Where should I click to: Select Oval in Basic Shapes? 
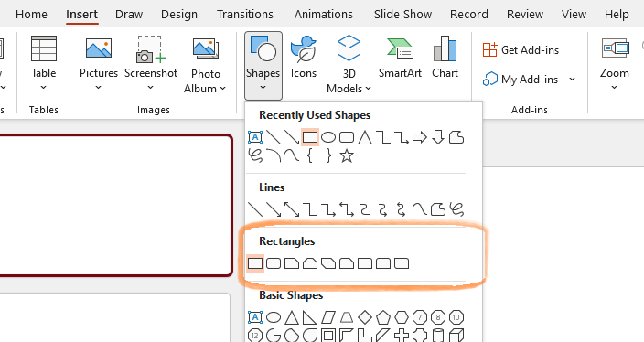274,317
